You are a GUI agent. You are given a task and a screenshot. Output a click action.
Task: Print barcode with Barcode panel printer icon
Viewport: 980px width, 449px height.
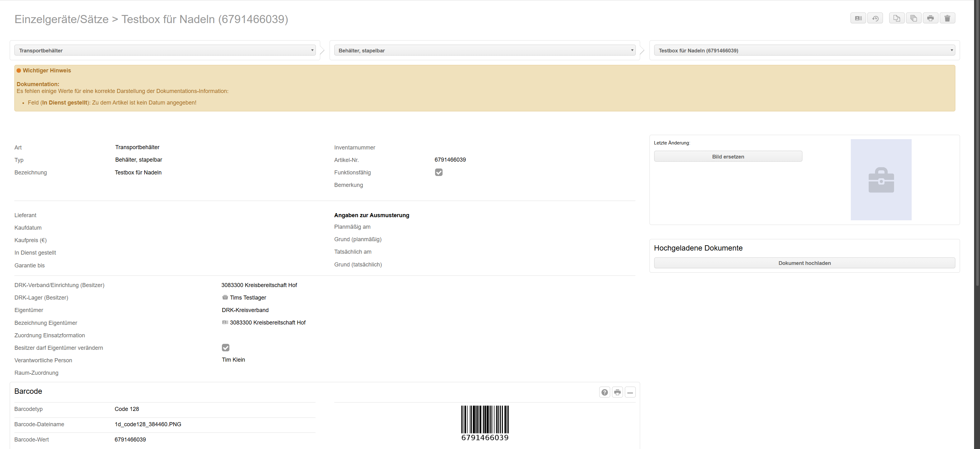(617, 392)
